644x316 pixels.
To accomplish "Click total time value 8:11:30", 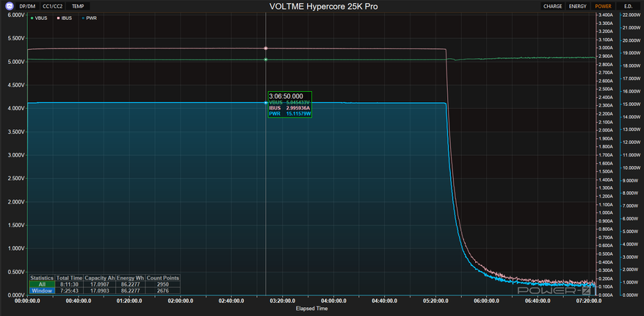I will point(70,284).
